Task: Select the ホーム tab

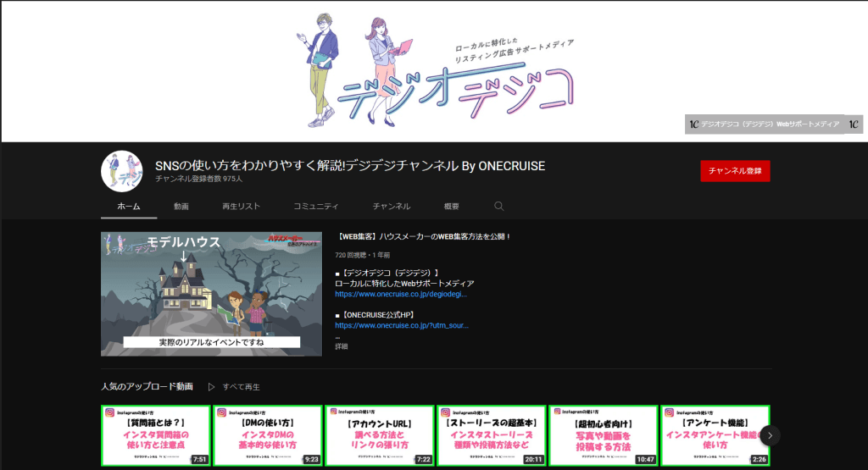Action: click(129, 207)
